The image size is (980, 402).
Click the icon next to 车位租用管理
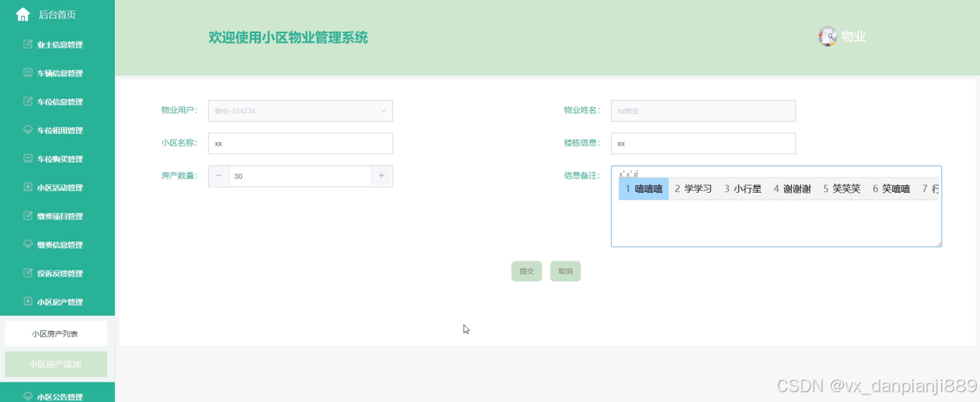(x=28, y=131)
